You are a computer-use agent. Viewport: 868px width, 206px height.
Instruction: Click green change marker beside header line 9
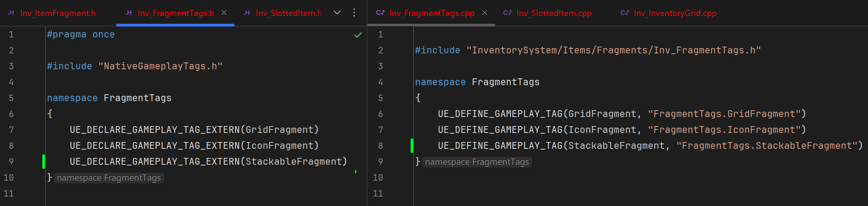click(x=44, y=162)
